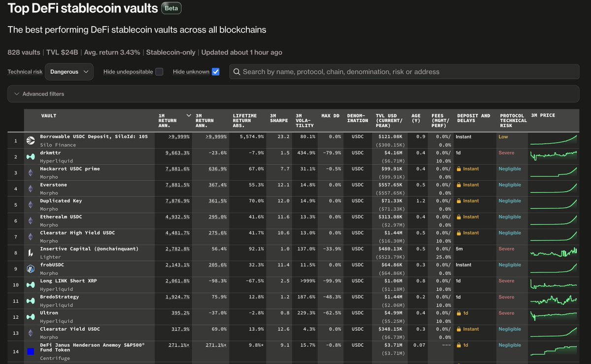Screen dimensions: 591x364
Task: Open the Everstone vault page
Action: (54, 185)
